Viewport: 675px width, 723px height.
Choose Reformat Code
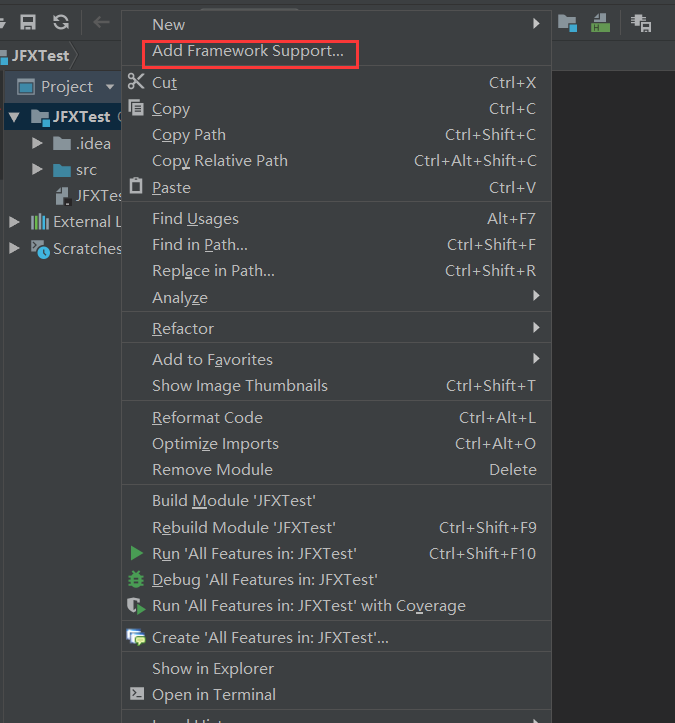337,417
